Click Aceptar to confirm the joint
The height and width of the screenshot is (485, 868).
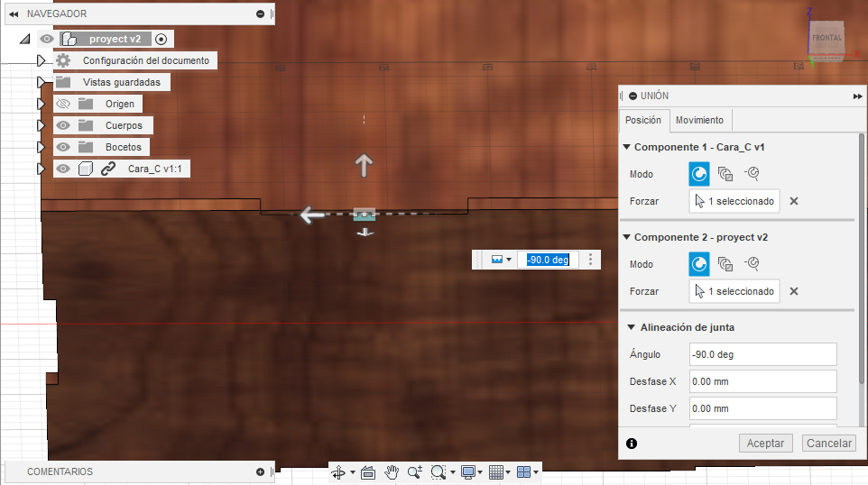pos(765,443)
